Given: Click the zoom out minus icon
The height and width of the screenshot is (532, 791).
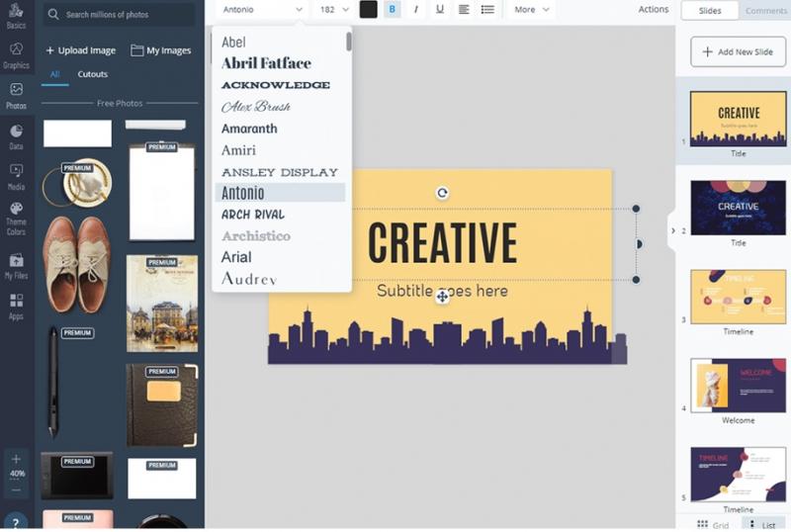Looking at the screenshot, I should (x=16, y=489).
